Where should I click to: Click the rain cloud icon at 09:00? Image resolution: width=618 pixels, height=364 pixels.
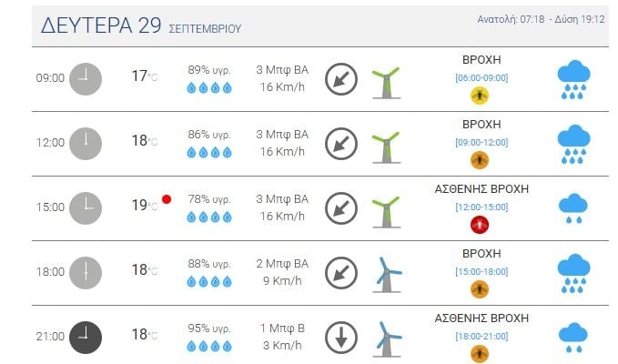(573, 78)
